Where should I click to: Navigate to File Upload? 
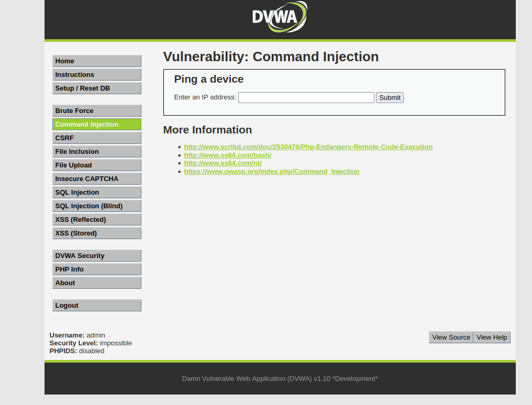point(97,165)
